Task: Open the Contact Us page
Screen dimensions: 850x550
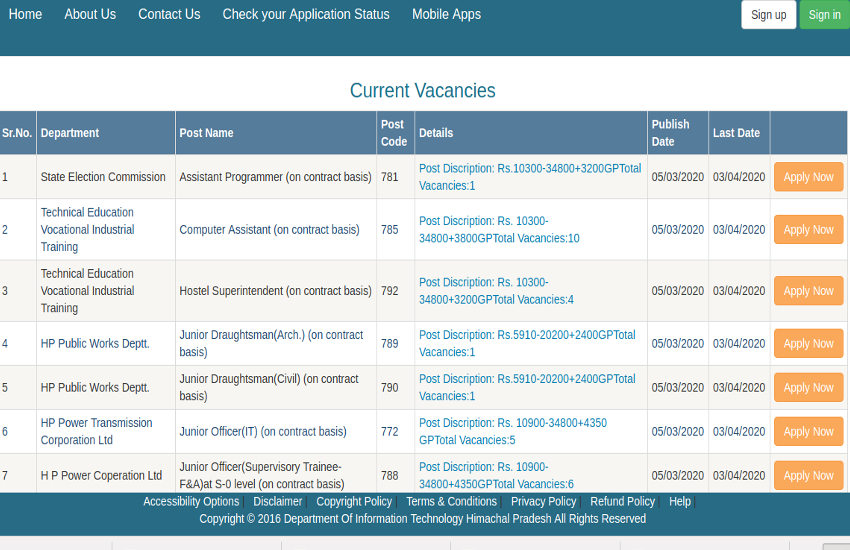Action: [x=169, y=14]
